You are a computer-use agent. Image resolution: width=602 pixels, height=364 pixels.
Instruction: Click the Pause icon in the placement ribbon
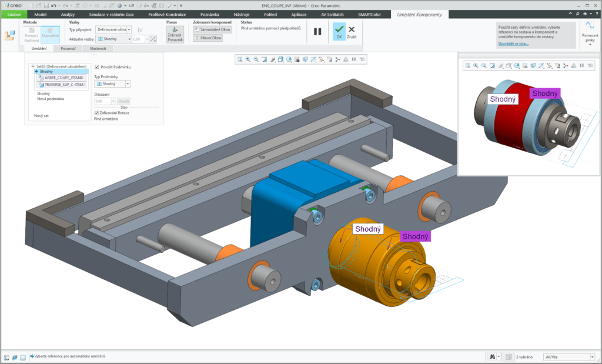tap(317, 32)
